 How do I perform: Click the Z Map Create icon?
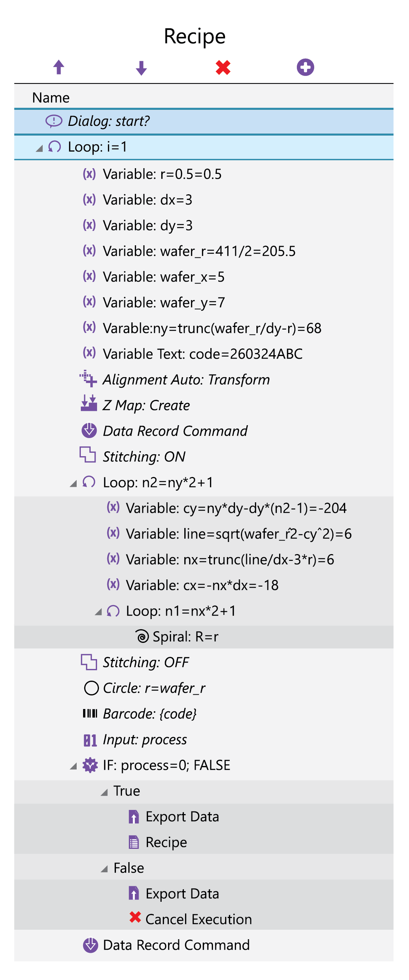pos(89,404)
